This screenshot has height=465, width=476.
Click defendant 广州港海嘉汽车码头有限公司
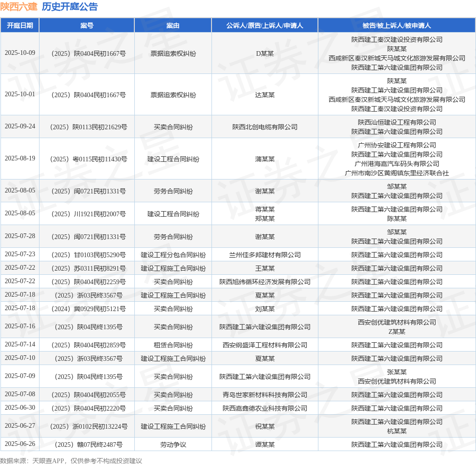click(x=397, y=164)
